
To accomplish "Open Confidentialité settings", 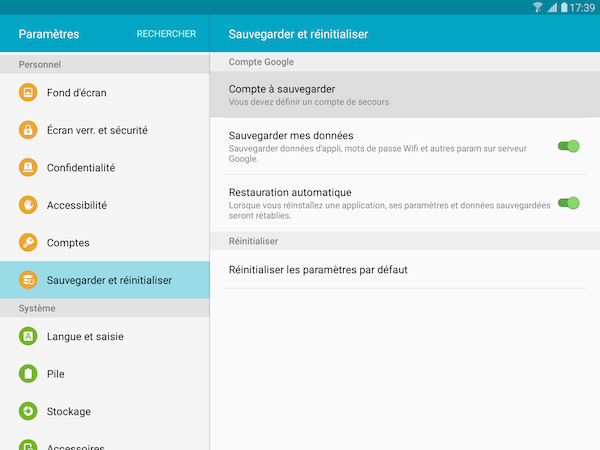I will (x=105, y=167).
